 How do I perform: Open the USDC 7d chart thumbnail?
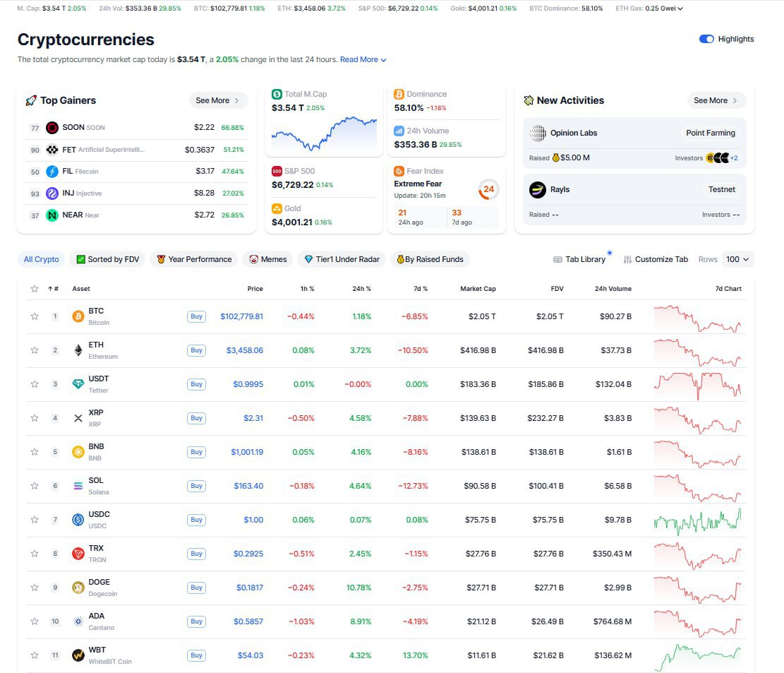point(697,520)
